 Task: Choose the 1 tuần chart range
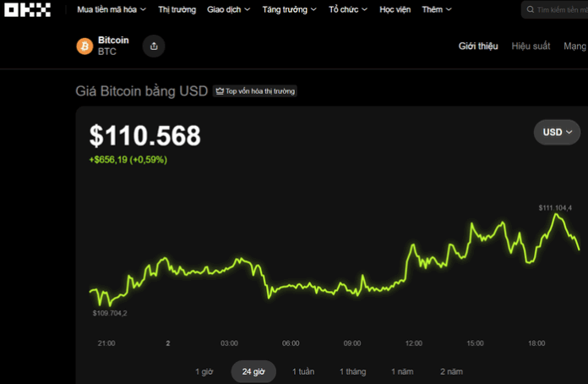304,371
